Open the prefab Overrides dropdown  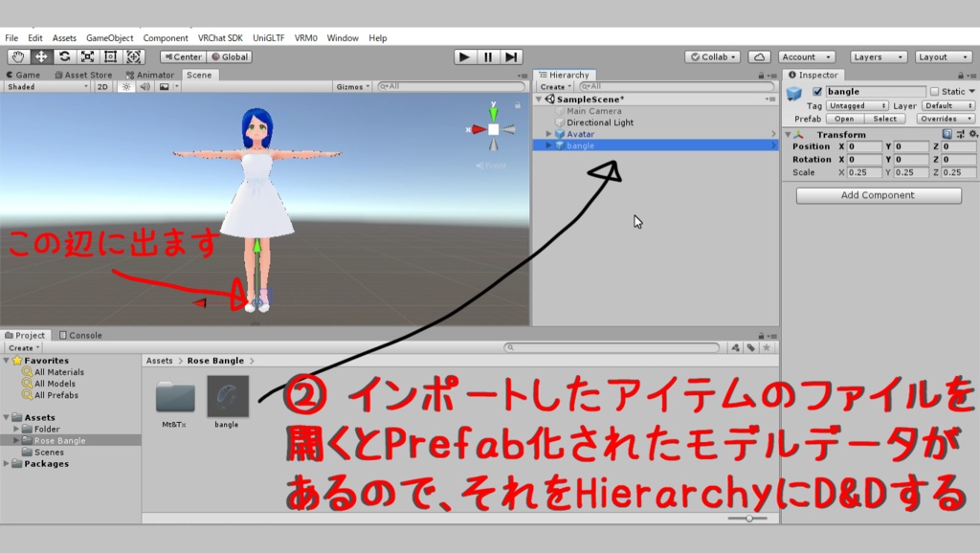coord(946,119)
